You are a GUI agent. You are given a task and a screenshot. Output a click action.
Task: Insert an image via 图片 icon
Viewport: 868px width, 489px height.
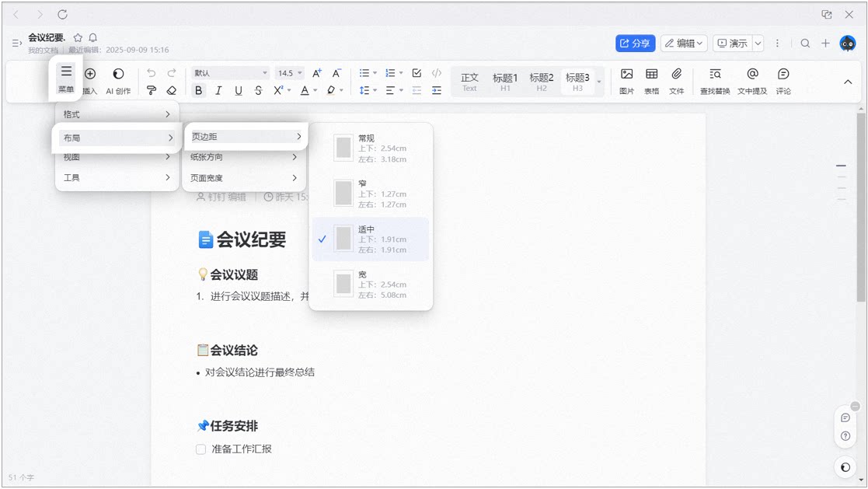click(626, 82)
